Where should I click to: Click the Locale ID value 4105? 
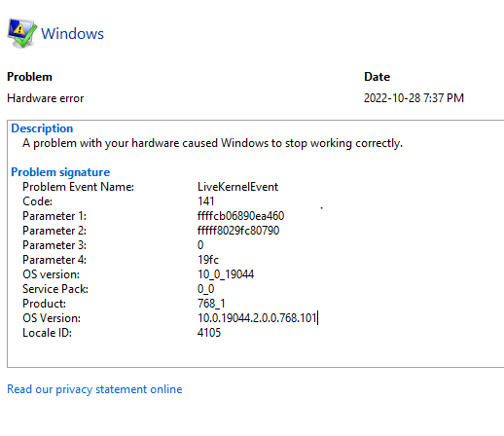pos(209,333)
